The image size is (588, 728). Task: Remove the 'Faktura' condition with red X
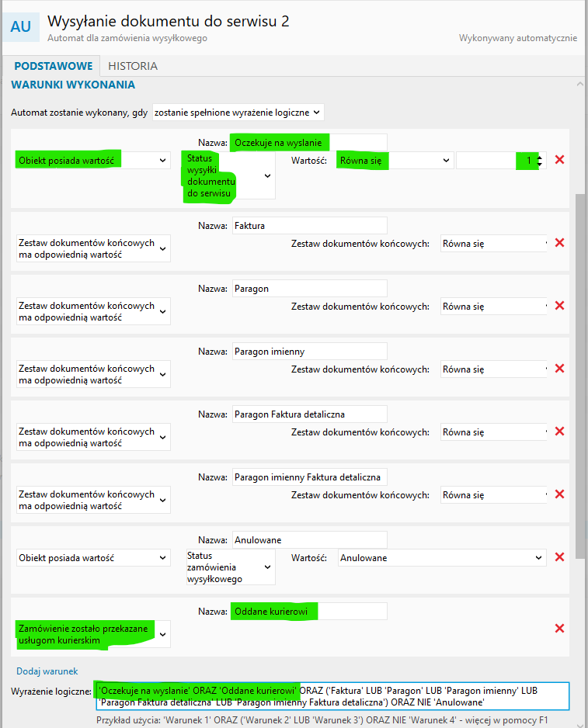pyautogui.click(x=559, y=243)
